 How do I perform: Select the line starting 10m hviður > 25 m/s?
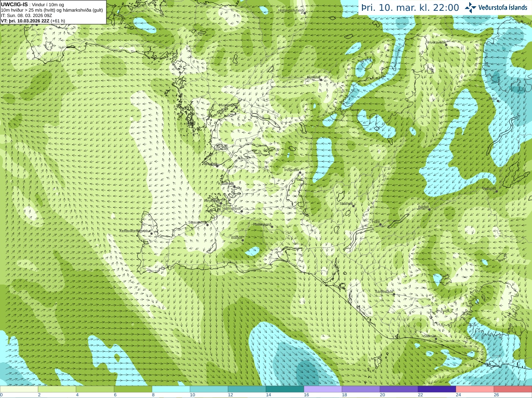(x=52, y=10)
